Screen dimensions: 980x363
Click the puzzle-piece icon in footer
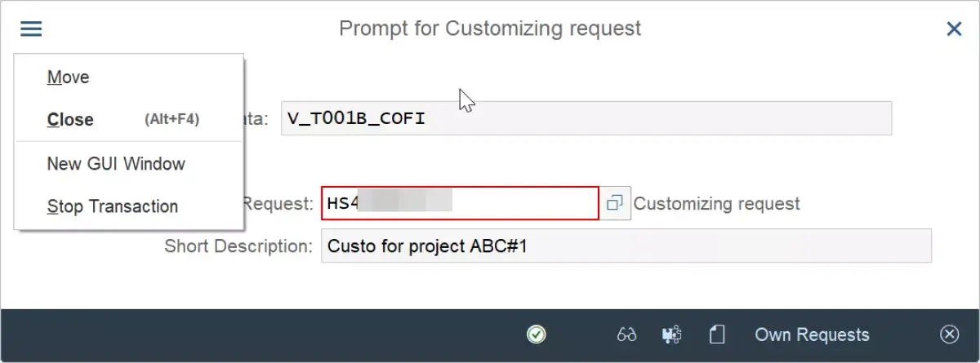click(672, 334)
